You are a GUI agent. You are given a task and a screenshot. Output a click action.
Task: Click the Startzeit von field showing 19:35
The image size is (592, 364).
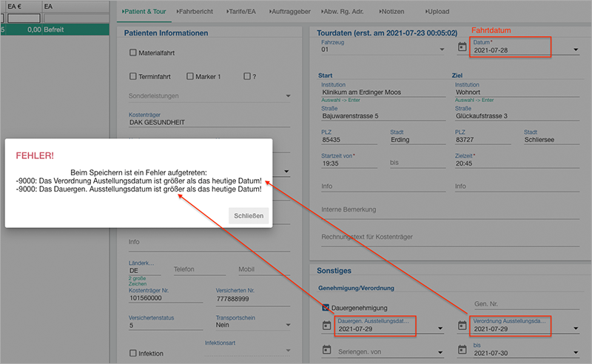click(x=348, y=163)
